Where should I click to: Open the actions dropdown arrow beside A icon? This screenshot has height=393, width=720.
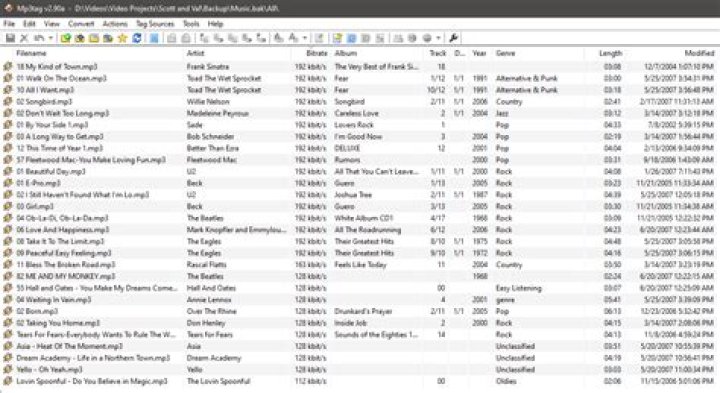pos(304,38)
